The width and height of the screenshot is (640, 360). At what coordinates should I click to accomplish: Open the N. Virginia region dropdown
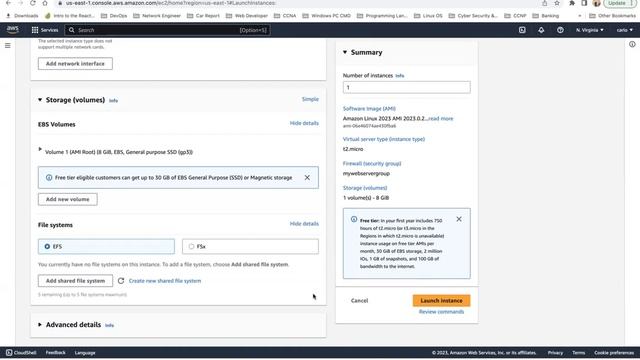click(589, 30)
